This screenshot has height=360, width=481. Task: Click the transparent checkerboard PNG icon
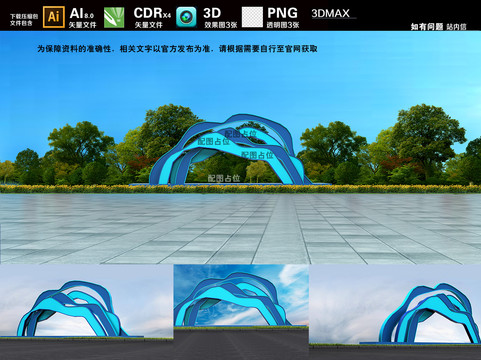pyautogui.click(x=252, y=17)
